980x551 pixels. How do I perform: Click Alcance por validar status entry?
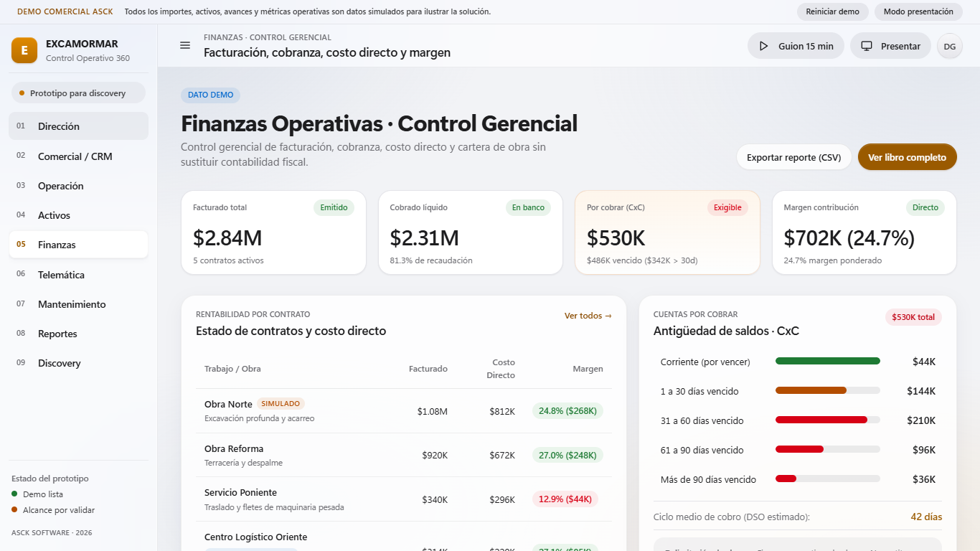(x=53, y=510)
